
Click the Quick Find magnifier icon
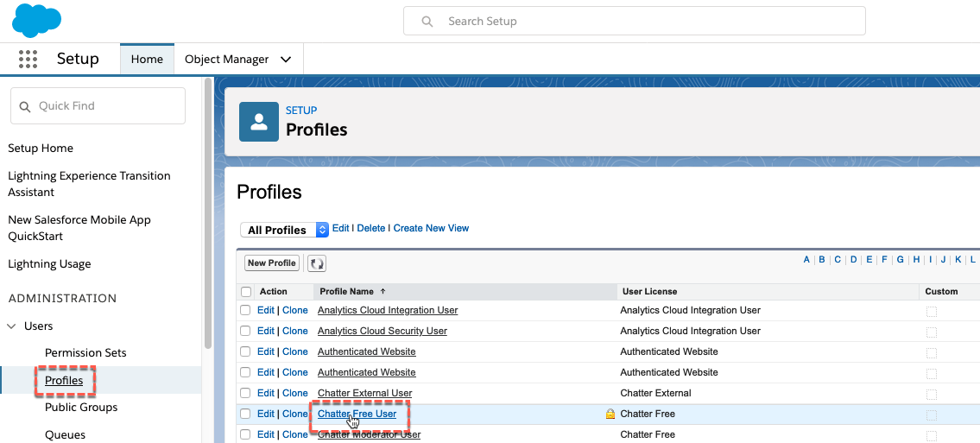(x=25, y=106)
